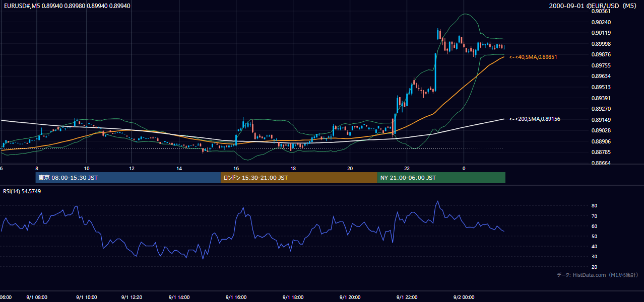The width and height of the screenshot is (644, 302).
Task: Click the 40 SMA 0.89851 label
Action: [x=533, y=57]
